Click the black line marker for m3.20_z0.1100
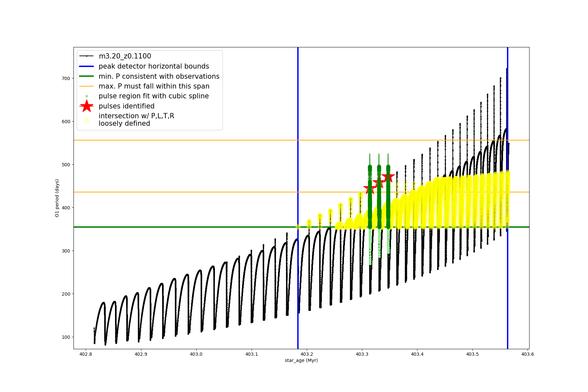Viewport: 588px width, 392px height. pos(87,56)
